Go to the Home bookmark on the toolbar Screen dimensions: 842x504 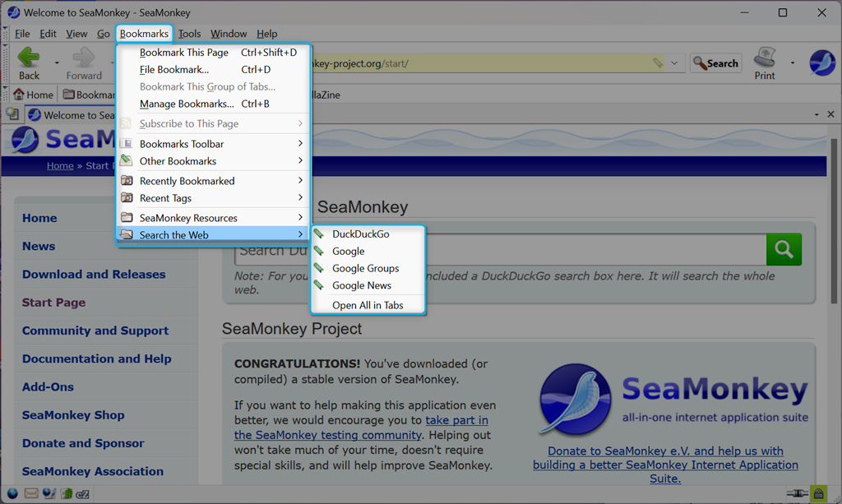(x=33, y=95)
